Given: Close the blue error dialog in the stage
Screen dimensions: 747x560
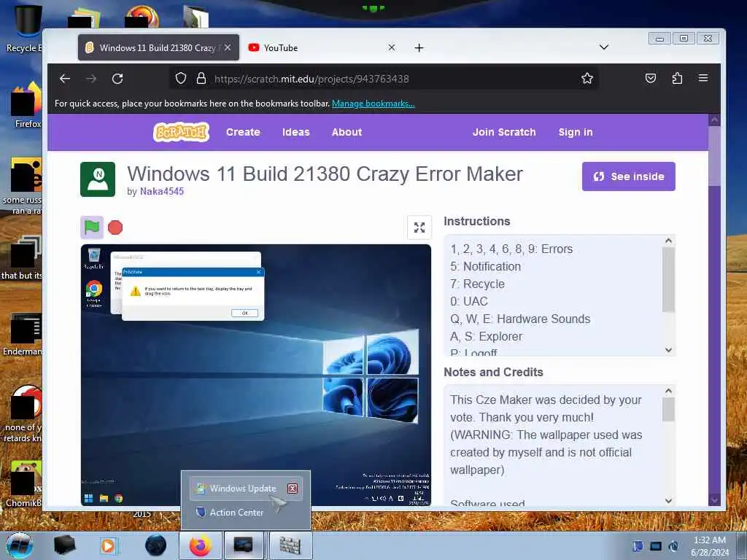Looking at the screenshot, I should click(x=259, y=272).
